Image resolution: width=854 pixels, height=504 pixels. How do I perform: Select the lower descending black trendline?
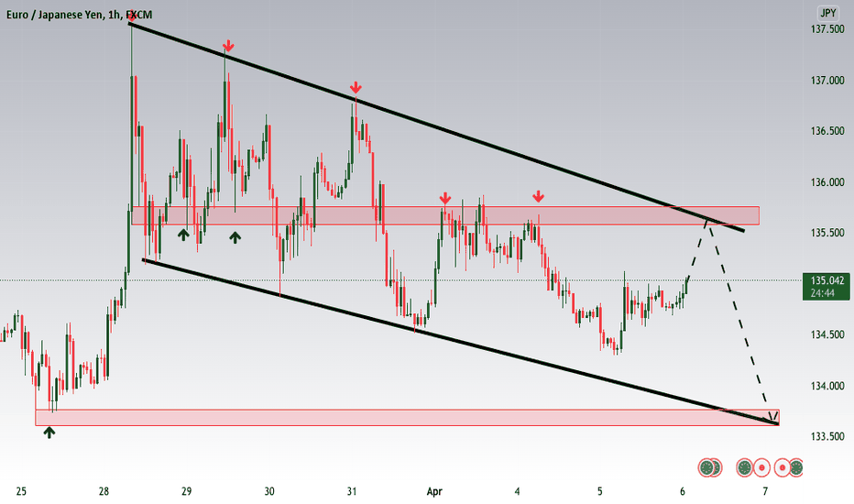(460, 342)
